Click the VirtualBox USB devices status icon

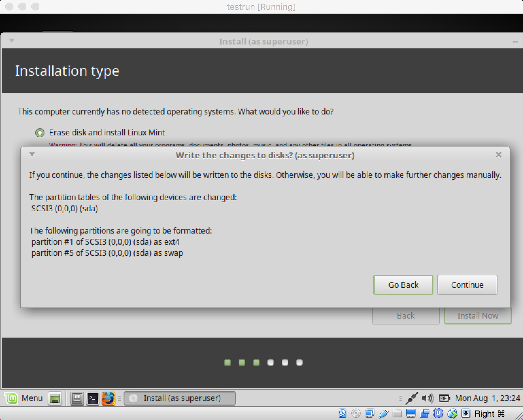(x=383, y=413)
